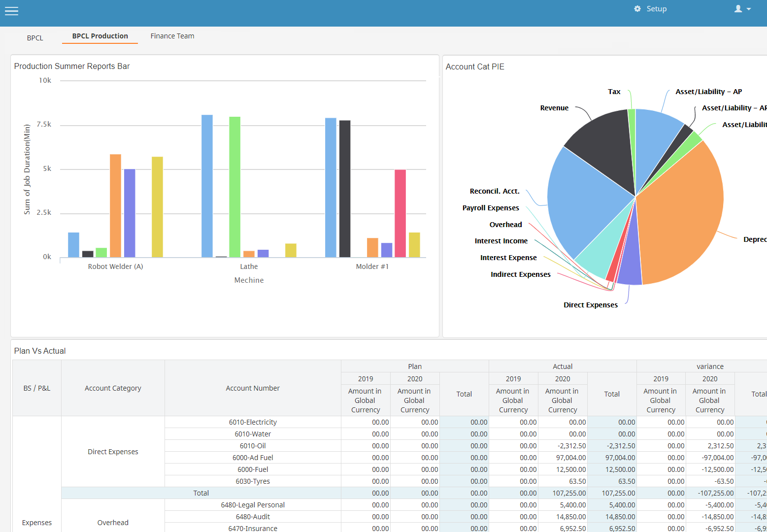
Task: Click the tall blue bar for Molder #1
Action: coord(331,188)
